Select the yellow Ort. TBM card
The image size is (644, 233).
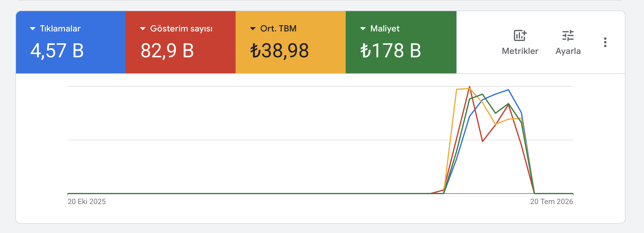(291, 42)
